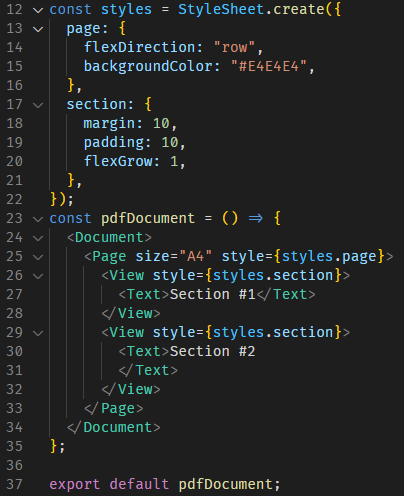The image size is (404, 496).
Task: Click the flexDirection property name
Action: (139, 47)
